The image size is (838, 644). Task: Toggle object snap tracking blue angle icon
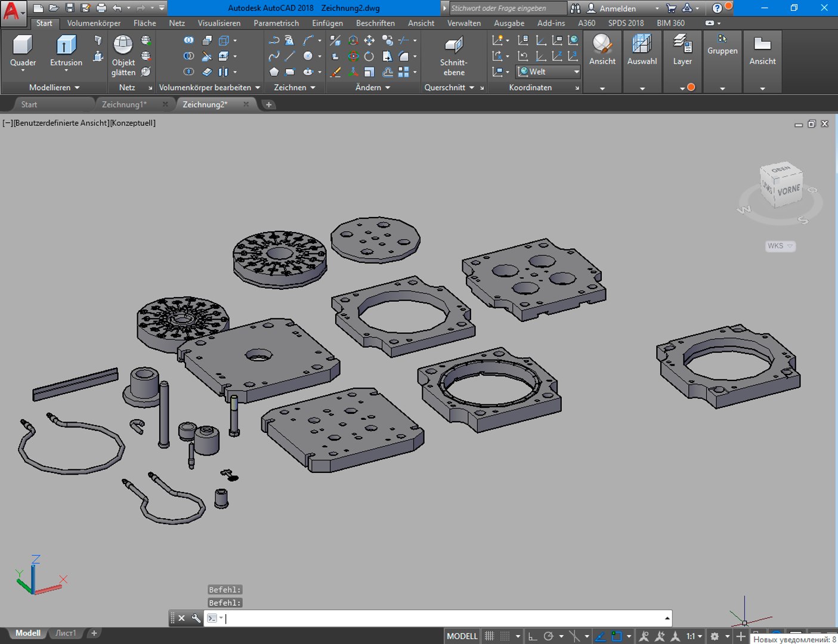(x=601, y=636)
